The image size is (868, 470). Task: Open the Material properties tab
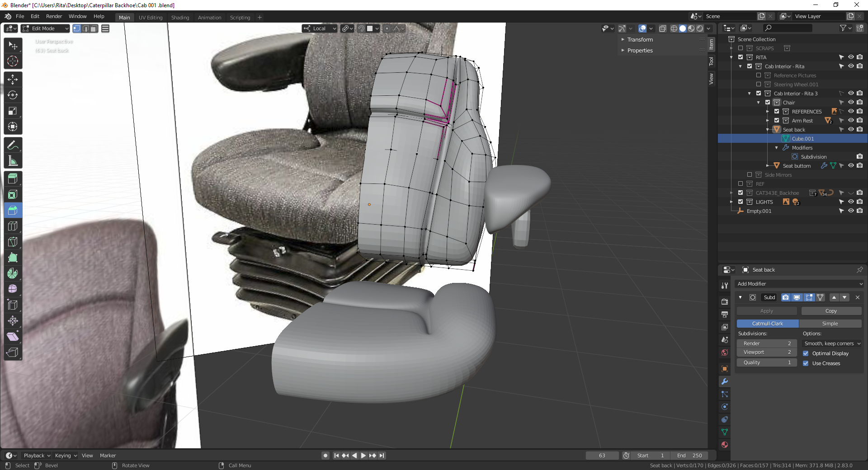click(x=725, y=445)
